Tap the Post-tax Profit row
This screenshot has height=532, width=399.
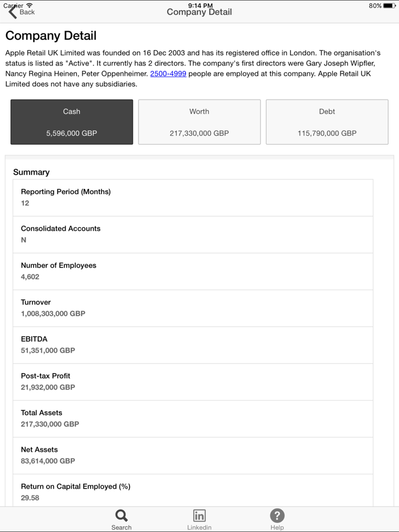click(193, 382)
